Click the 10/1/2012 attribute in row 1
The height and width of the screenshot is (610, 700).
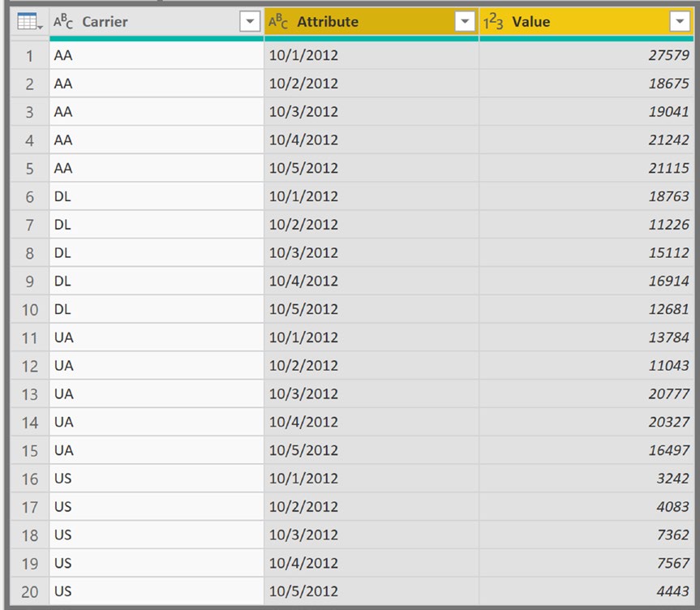(371, 55)
